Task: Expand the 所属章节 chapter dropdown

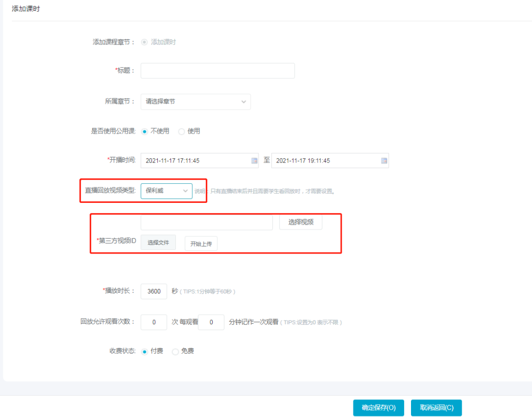Action: click(x=195, y=102)
